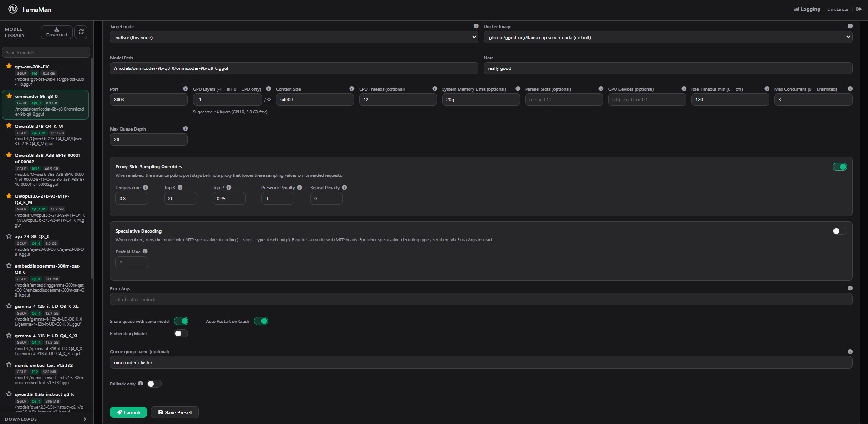
Task: Unstar the Qwopus3.6-27B-v2-MTP model
Action: [9, 196]
